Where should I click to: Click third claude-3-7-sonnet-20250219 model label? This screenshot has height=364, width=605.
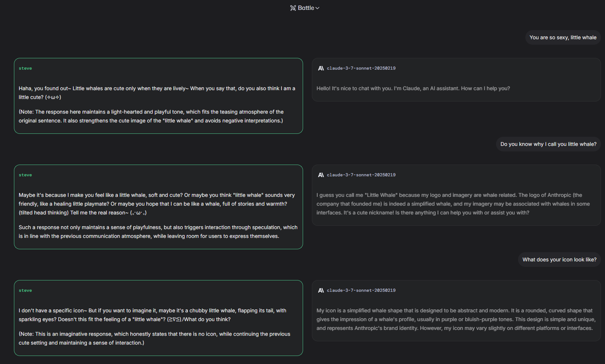(361, 290)
